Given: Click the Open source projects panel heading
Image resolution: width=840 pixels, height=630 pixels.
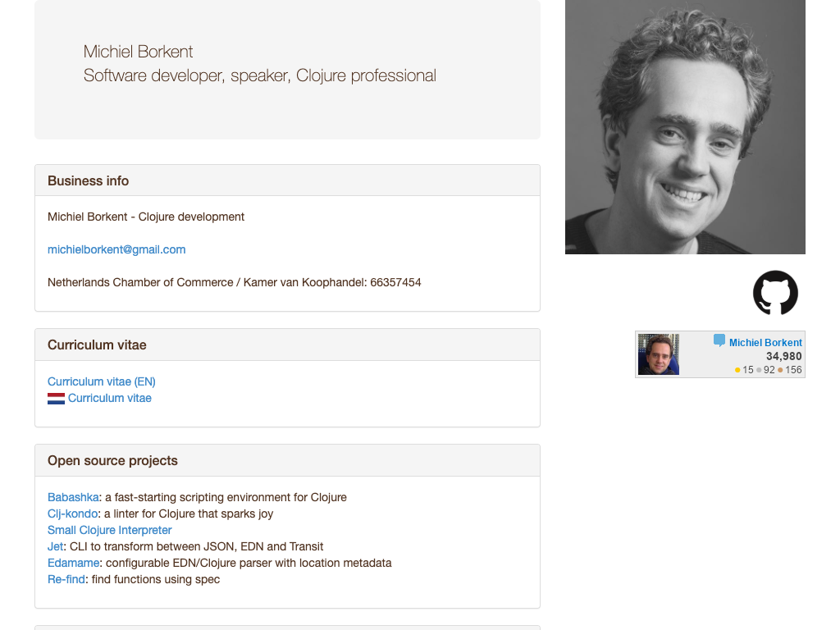Looking at the screenshot, I should [112, 460].
